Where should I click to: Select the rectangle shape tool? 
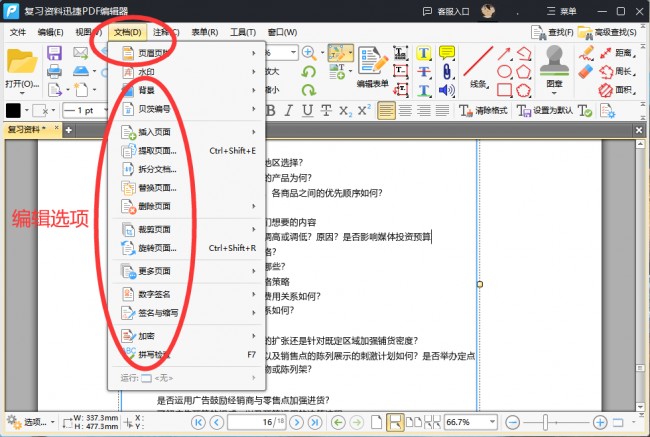coord(504,90)
